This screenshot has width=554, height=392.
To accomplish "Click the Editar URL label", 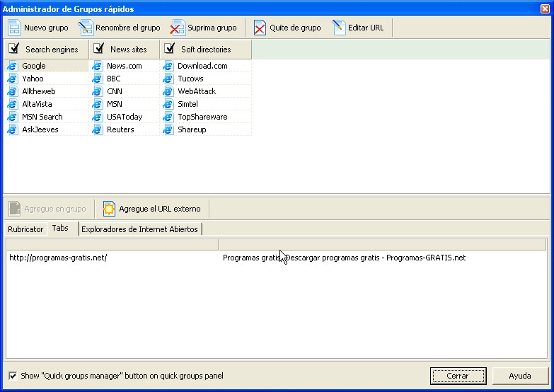I will coord(366,28).
